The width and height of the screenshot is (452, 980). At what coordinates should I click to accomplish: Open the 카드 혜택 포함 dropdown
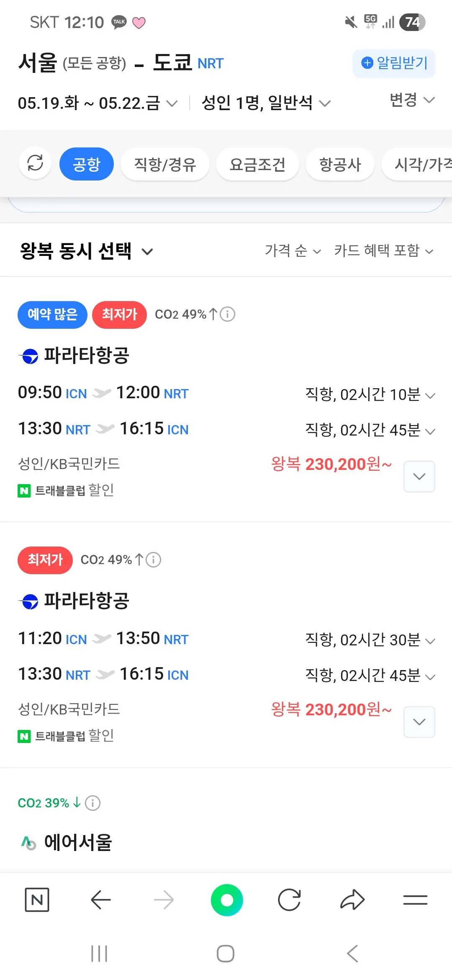click(383, 251)
